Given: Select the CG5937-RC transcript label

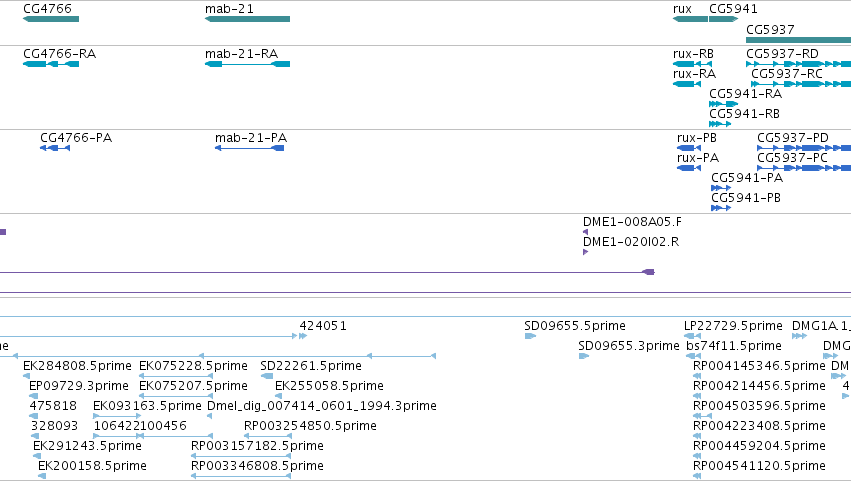Looking at the screenshot, I should pos(787,74).
